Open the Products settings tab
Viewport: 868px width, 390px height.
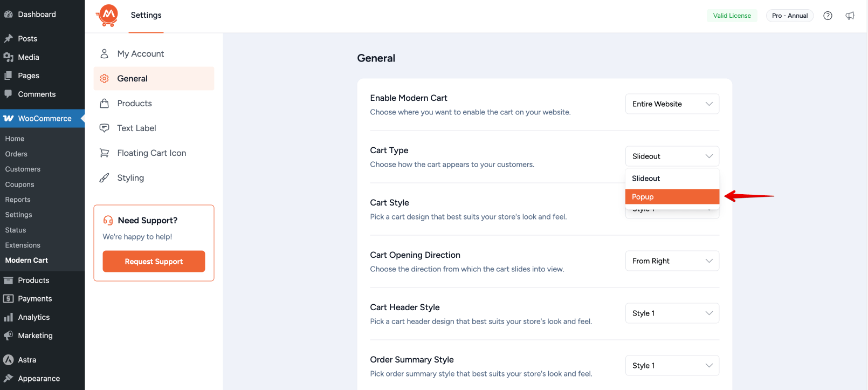[154, 103]
